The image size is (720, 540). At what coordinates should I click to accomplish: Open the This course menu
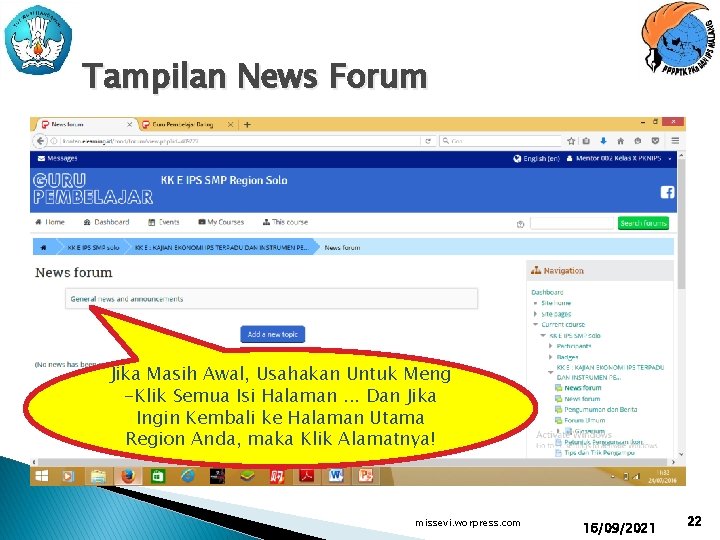[285, 222]
